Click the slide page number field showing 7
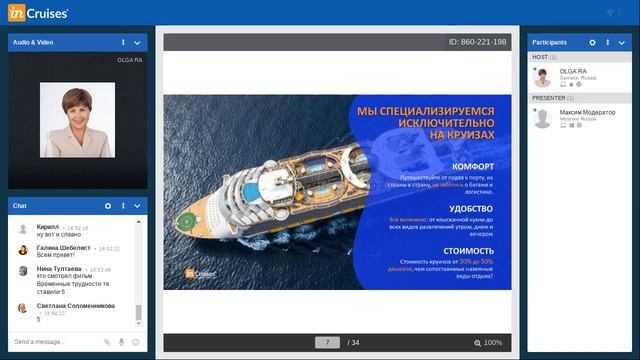The width and height of the screenshot is (640, 360). (x=327, y=342)
